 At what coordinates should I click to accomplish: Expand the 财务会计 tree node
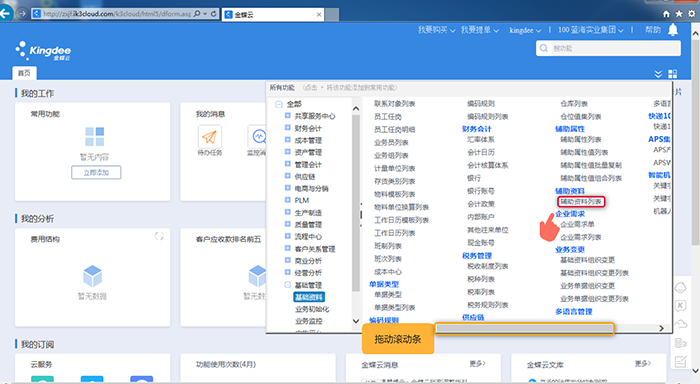point(288,127)
